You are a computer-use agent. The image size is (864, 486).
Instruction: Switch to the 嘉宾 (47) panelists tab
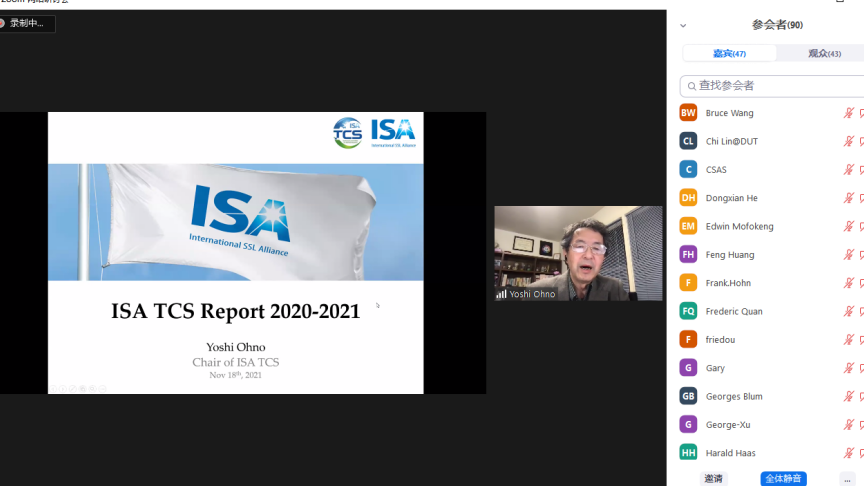[x=729, y=53]
